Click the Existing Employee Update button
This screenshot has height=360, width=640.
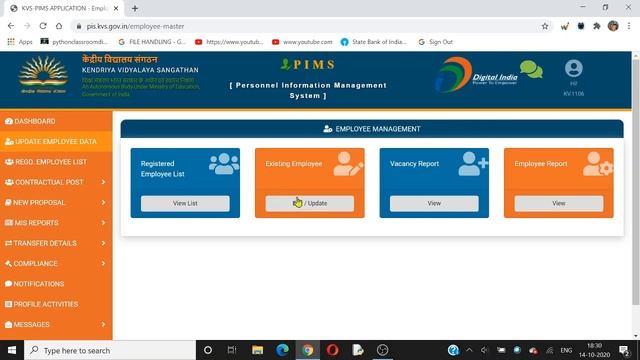310,203
